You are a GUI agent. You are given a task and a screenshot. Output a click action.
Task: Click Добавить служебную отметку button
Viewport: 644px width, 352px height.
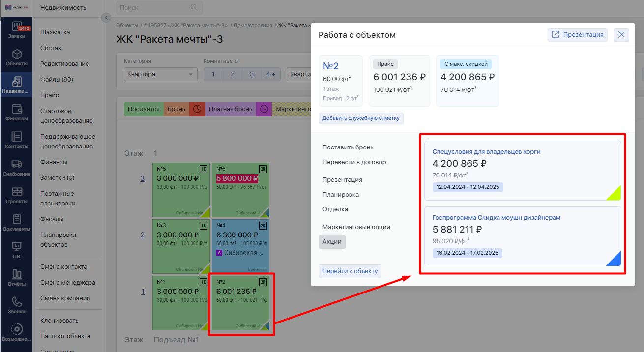(361, 118)
